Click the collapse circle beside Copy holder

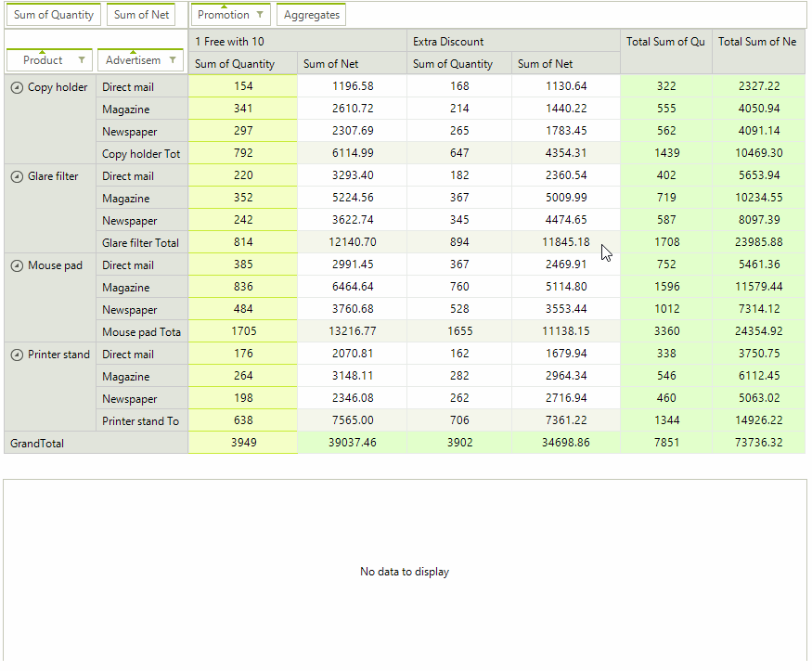pyautogui.click(x=17, y=87)
